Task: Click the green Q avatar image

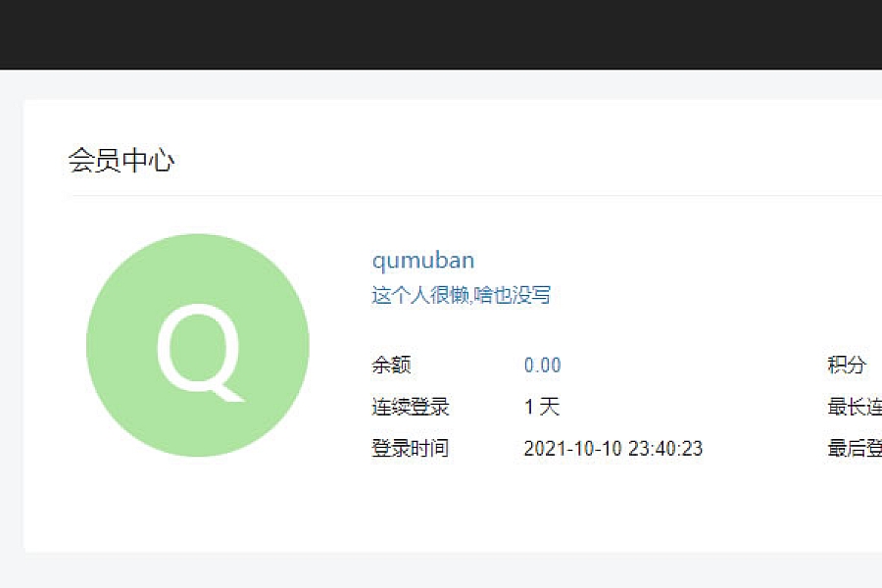Action: (x=197, y=345)
